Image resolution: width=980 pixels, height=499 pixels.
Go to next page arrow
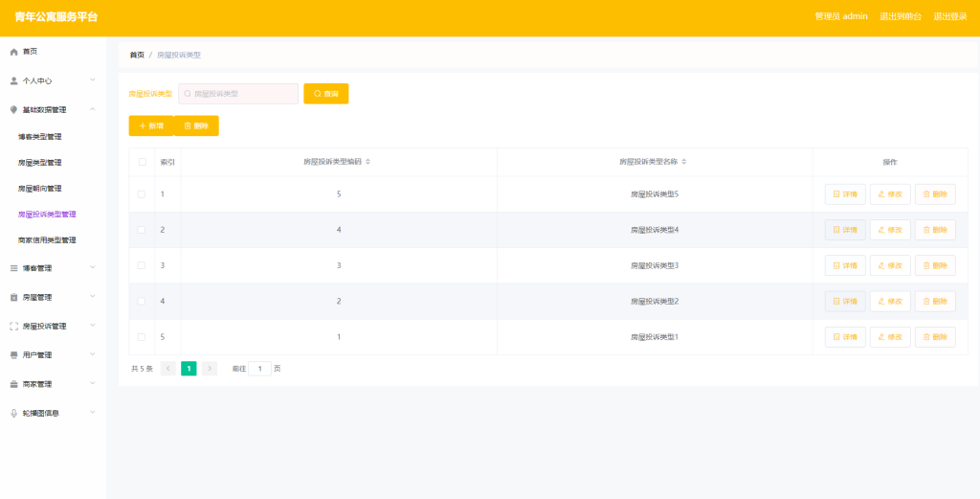pyautogui.click(x=210, y=369)
